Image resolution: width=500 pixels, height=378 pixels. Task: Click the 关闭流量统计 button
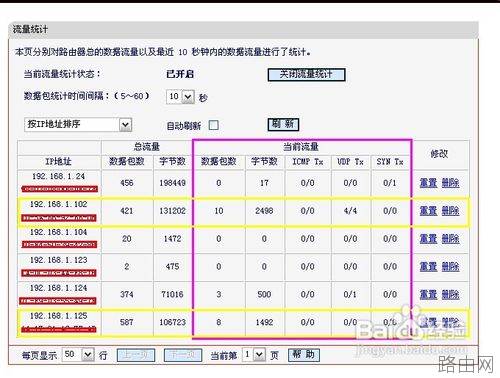306,75
